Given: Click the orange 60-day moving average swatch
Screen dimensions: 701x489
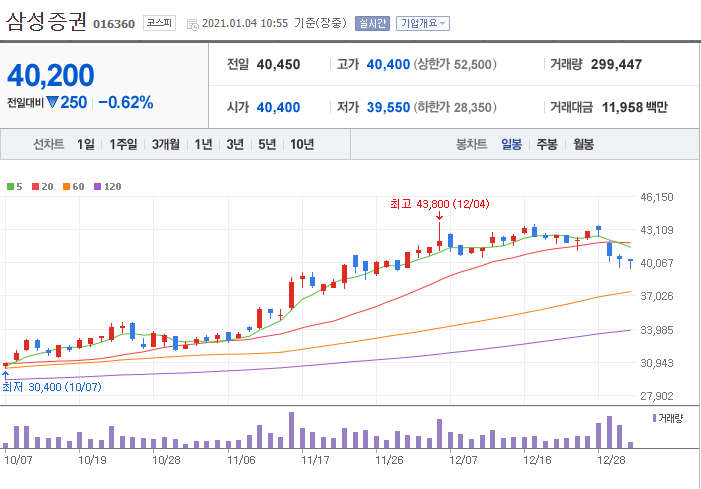Looking at the screenshot, I should 67,186.
